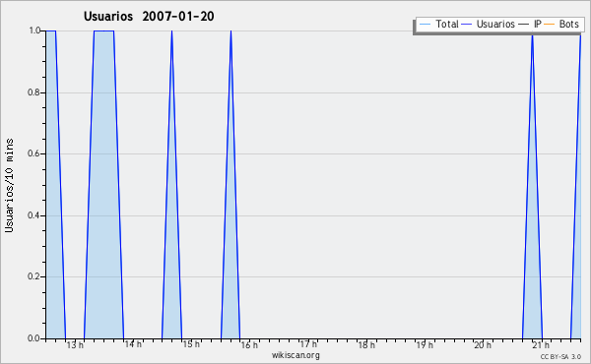Click the 'CC BY-SA 3.0' license text
Viewport: 591px width, 364px height.
click(x=560, y=356)
